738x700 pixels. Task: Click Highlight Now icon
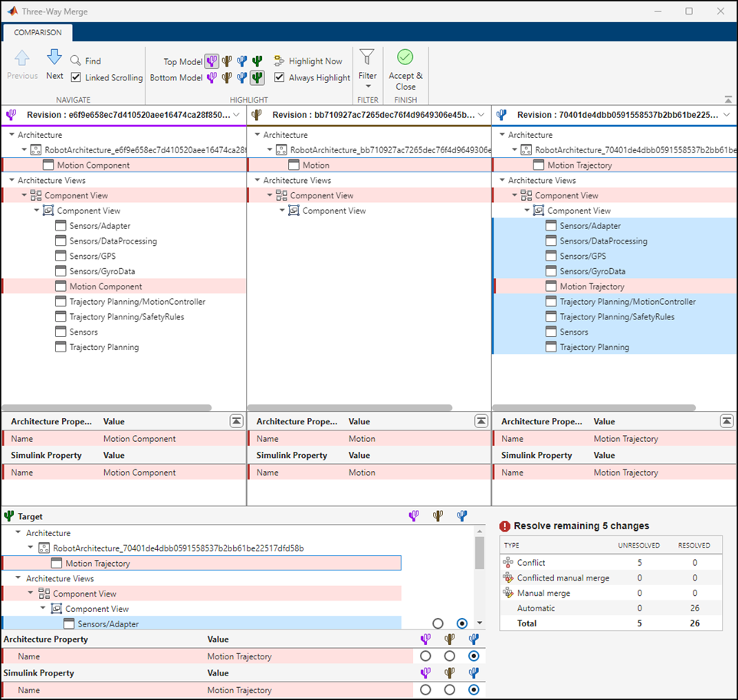click(x=279, y=61)
